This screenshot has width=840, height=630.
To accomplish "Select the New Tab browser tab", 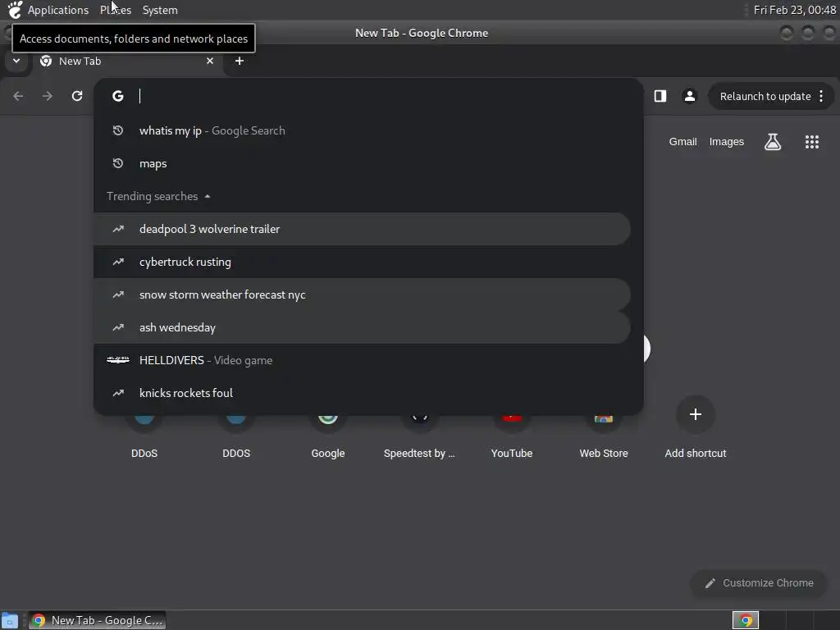I will pyautogui.click(x=126, y=61).
